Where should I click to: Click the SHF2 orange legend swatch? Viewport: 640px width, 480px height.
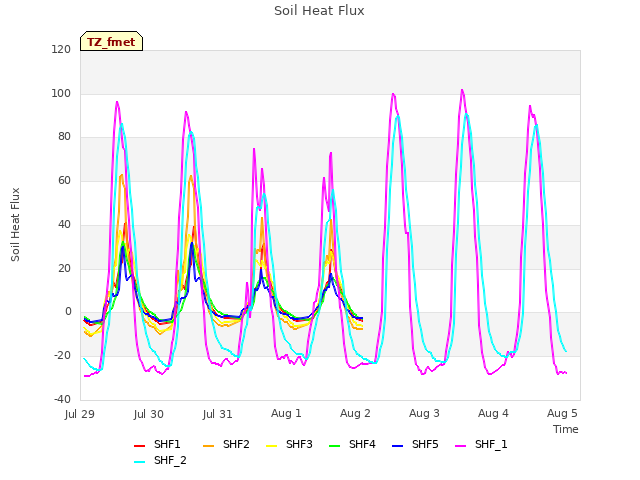click(x=208, y=445)
